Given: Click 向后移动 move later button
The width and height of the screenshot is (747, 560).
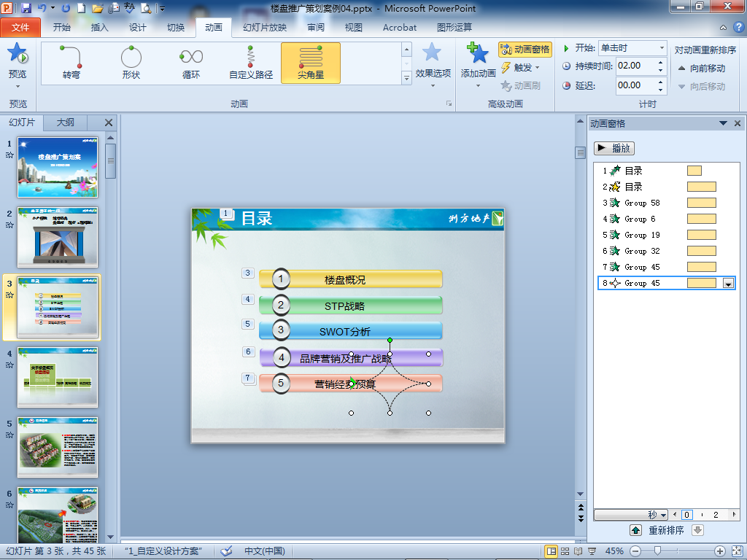Looking at the screenshot, I should pos(701,86).
